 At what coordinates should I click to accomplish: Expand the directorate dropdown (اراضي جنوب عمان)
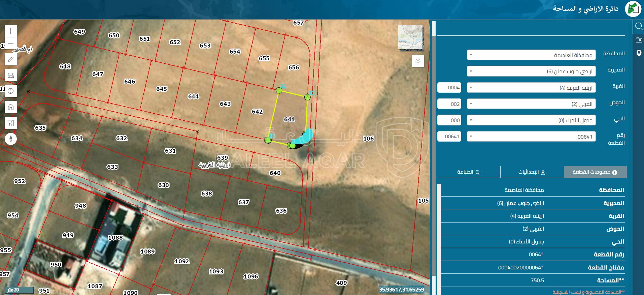click(x=531, y=71)
